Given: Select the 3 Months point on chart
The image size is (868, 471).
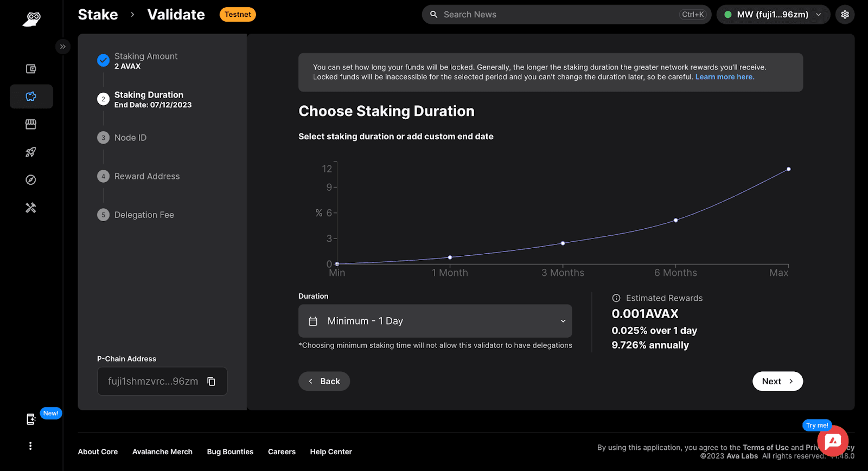Looking at the screenshot, I should 563,243.
